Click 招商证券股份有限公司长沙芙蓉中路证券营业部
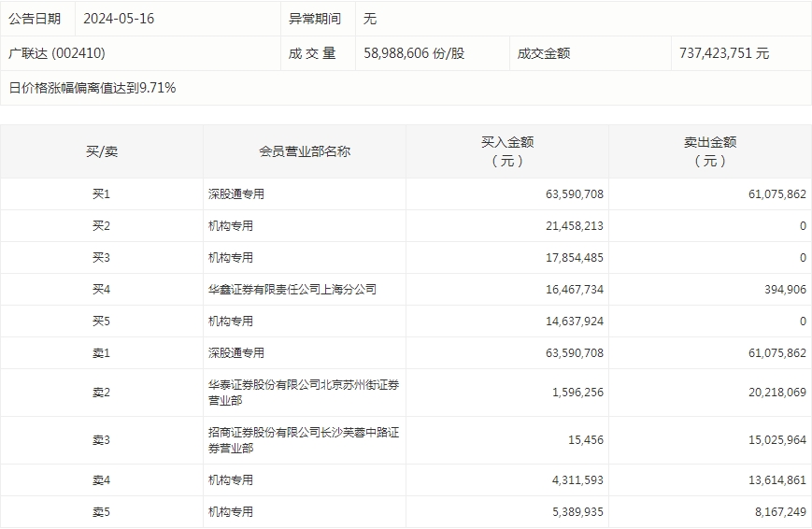This screenshot has width=812, height=529. (x=304, y=440)
